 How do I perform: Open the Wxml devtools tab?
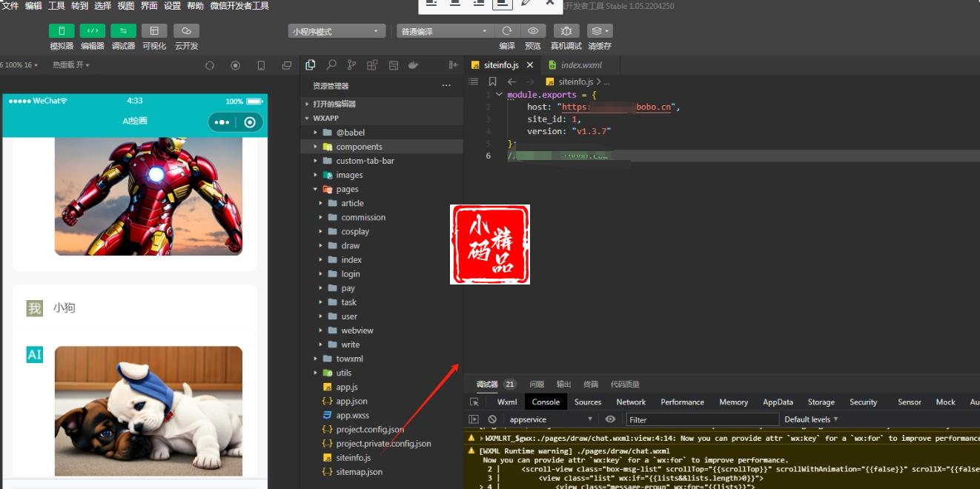pyautogui.click(x=507, y=402)
